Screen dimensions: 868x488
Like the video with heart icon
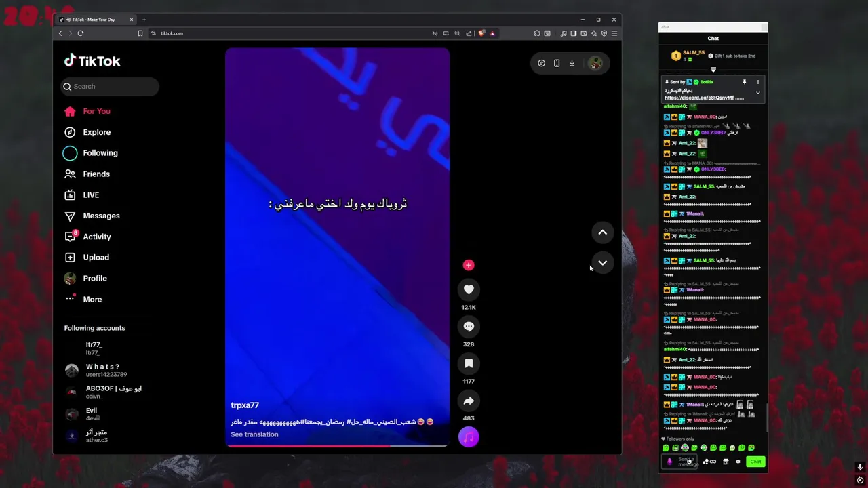click(469, 289)
